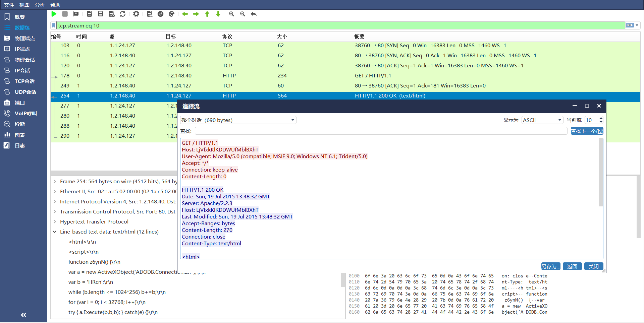Click the open file document icon
The image size is (644, 323).
(89, 14)
